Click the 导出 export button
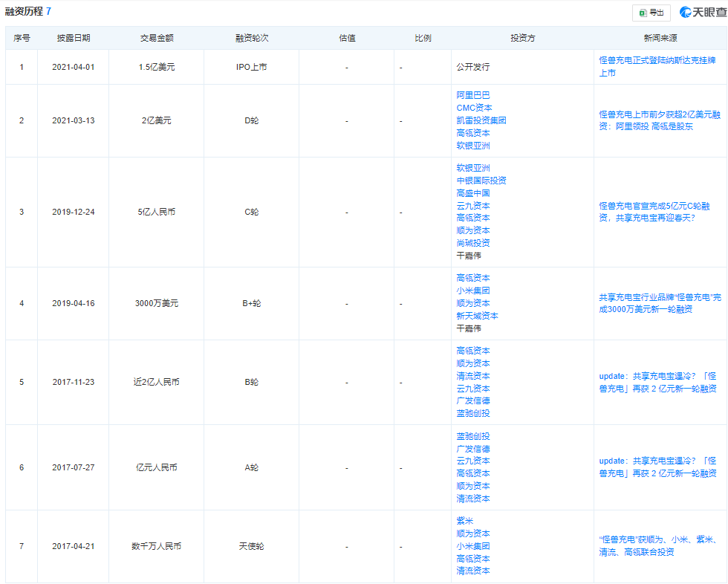 [x=651, y=13]
